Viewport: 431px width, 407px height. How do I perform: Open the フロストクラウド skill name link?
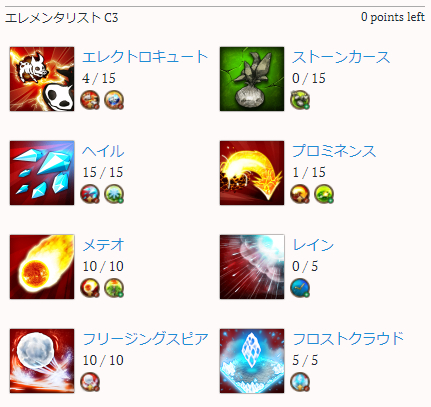click(348, 339)
